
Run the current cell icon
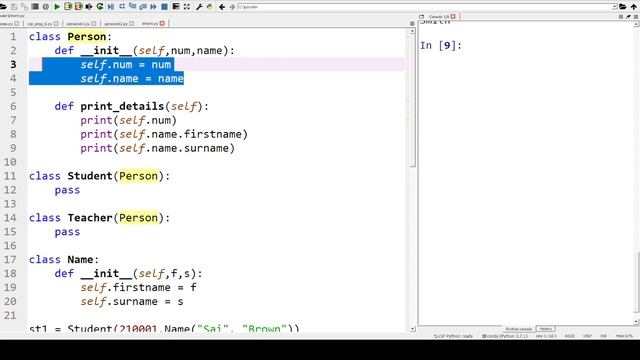click(x=68, y=7)
